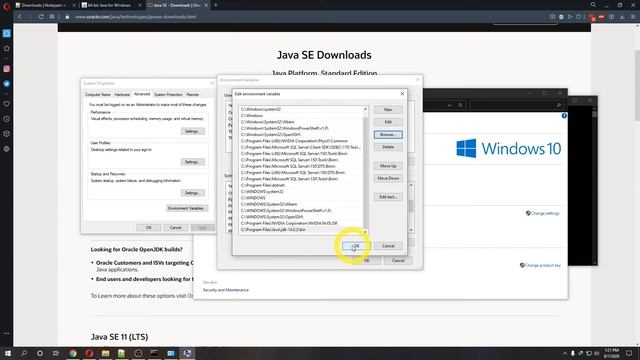Click Environment Variables... button in System Properties

pyautogui.click(x=187, y=208)
